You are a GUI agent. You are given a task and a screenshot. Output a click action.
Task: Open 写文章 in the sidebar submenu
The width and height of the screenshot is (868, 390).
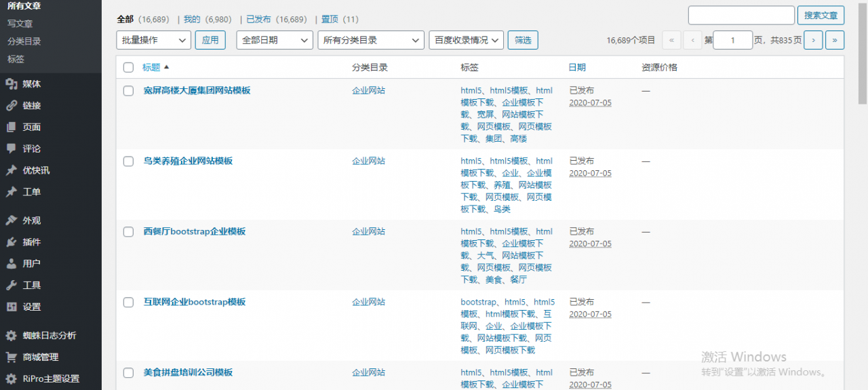[x=20, y=24]
